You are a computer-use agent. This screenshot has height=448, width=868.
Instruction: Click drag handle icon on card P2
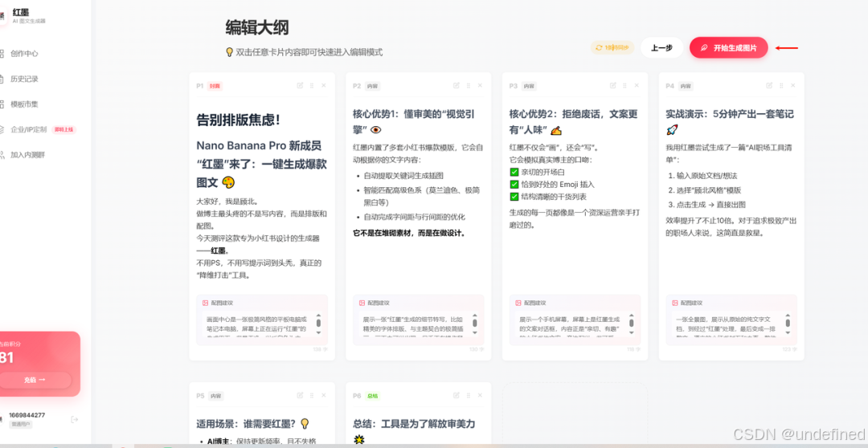point(469,85)
